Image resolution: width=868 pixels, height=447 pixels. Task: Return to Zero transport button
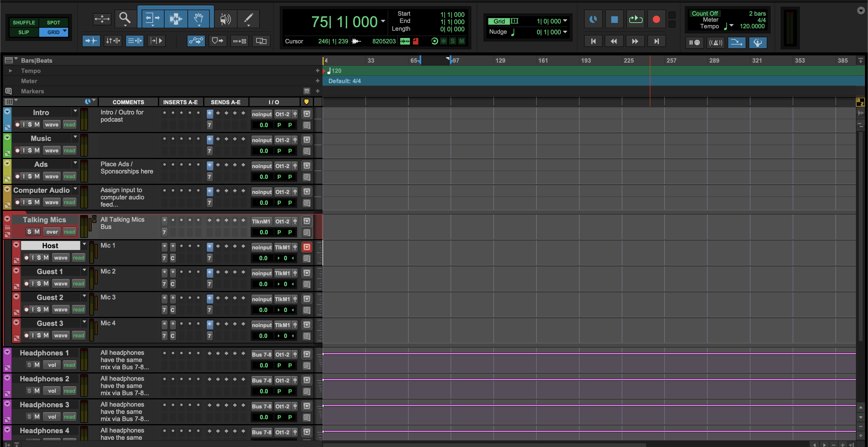(593, 41)
